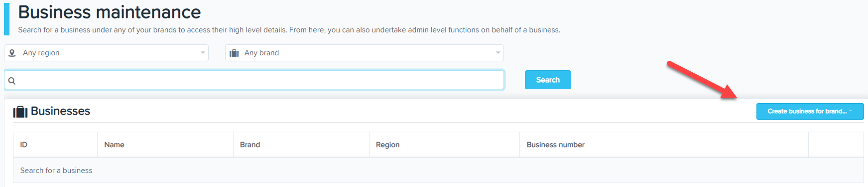Select the Region column header

pyautogui.click(x=387, y=145)
